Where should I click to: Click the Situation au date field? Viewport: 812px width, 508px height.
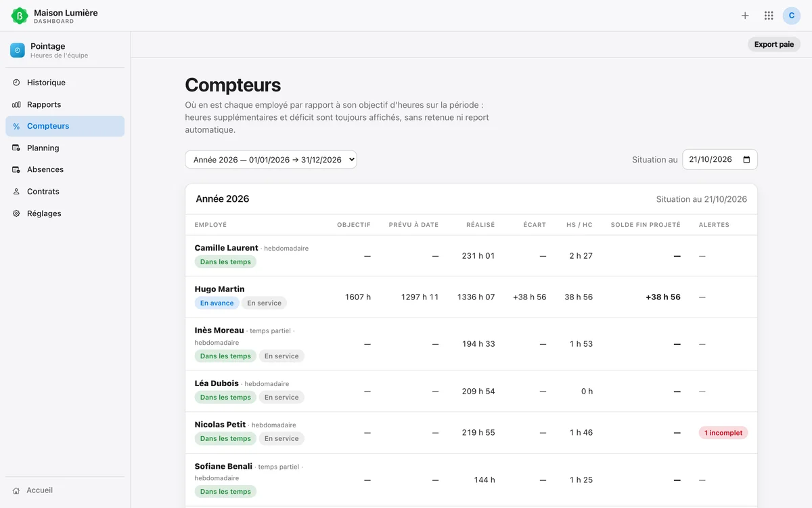[720, 160]
